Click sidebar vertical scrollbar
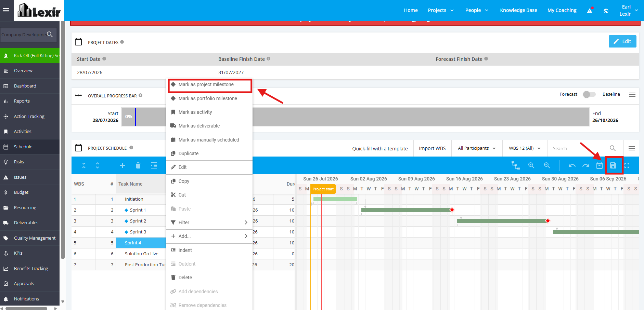Screen dimensions: 644x310 (63, 140)
